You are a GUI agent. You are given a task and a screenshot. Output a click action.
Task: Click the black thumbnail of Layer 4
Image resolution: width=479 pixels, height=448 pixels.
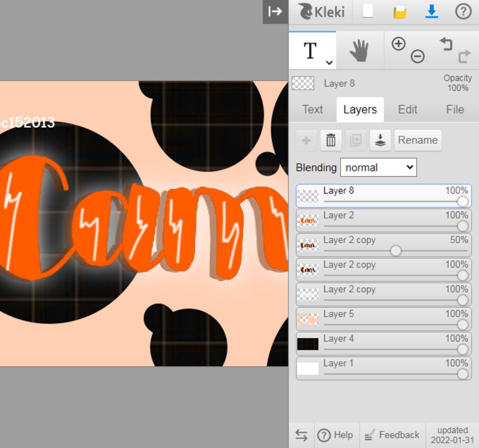[308, 344]
